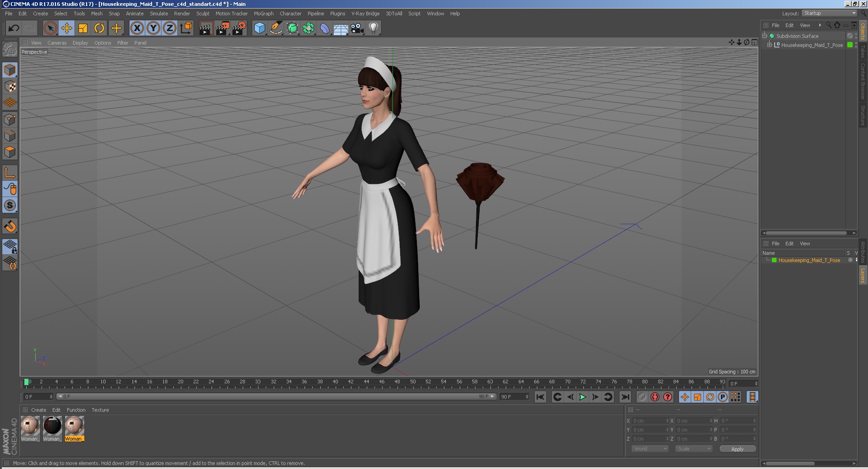
Task: Open Material Manager Function menu
Action: (x=76, y=410)
